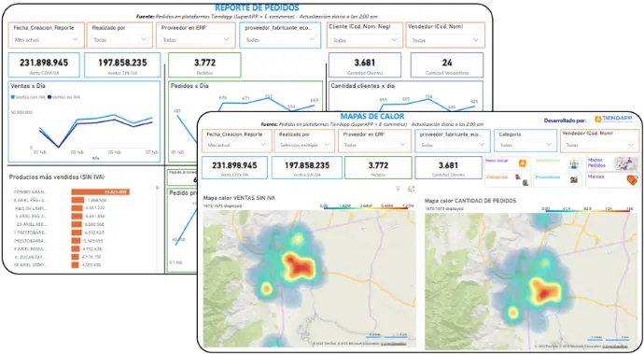Select 3.681 Cantidad Clientes card in Mapas de Calor

pos(448,168)
